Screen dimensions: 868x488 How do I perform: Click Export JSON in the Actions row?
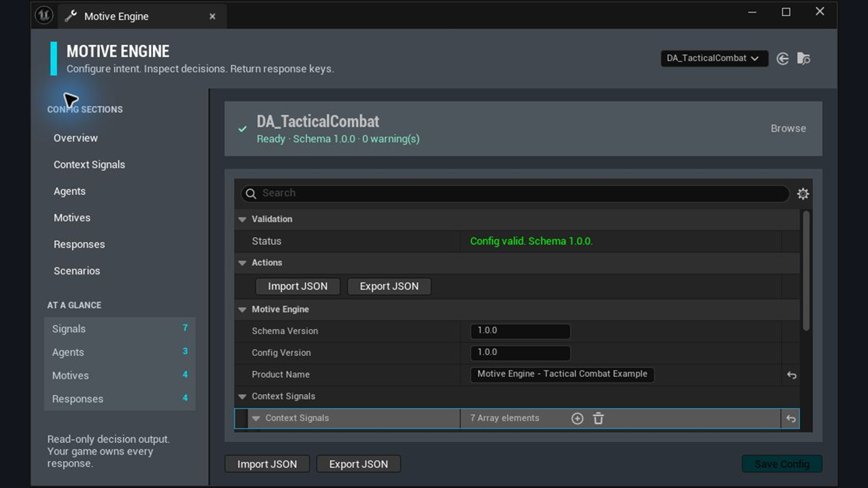tap(389, 286)
